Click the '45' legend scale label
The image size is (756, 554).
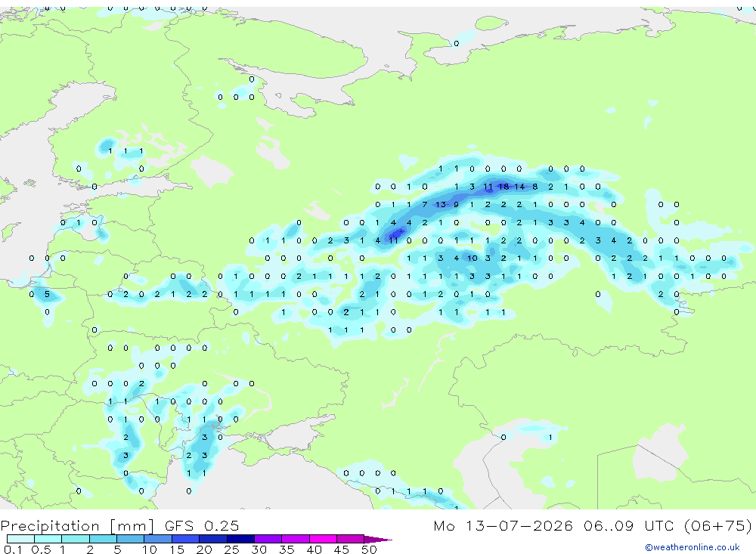click(342, 549)
